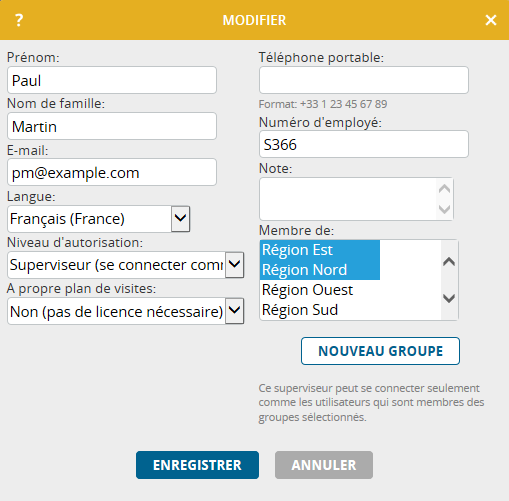Screen dimensions: 509x501
Task: Create a group with Nouveau Groupe
Action: [380, 351]
